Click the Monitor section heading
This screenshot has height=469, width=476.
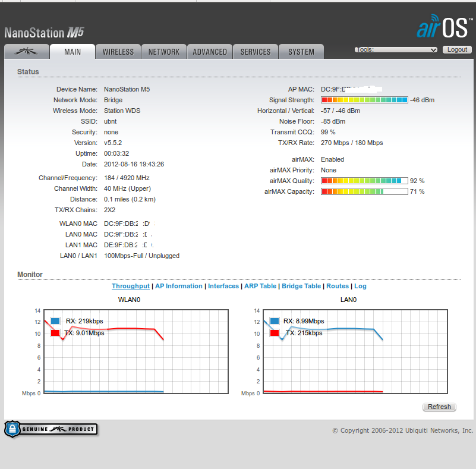coord(30,274)
